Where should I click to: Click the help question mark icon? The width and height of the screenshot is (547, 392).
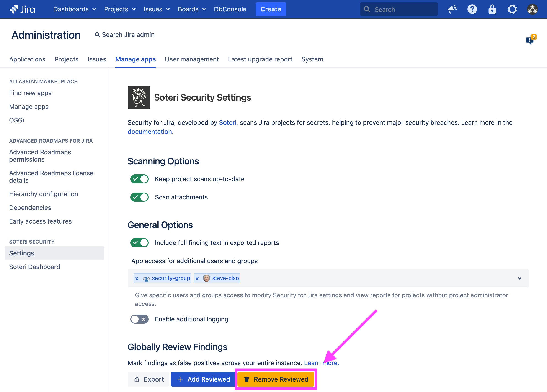472,9
